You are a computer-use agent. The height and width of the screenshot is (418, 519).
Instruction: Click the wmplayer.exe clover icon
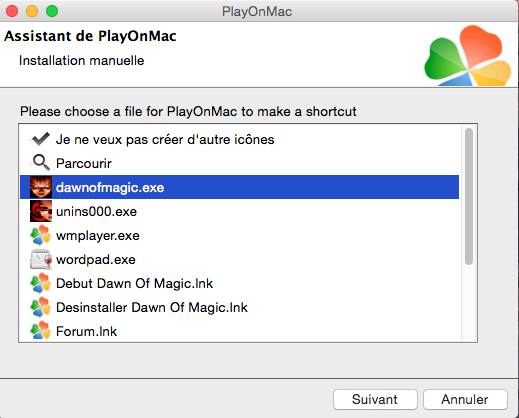tap(41, 235)
